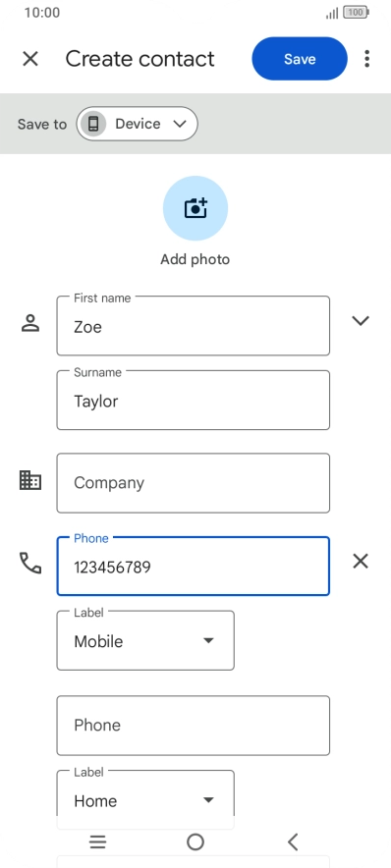Select the Company input field
The height and width of the screenshot is (868, 391).
tap(194, 483)
